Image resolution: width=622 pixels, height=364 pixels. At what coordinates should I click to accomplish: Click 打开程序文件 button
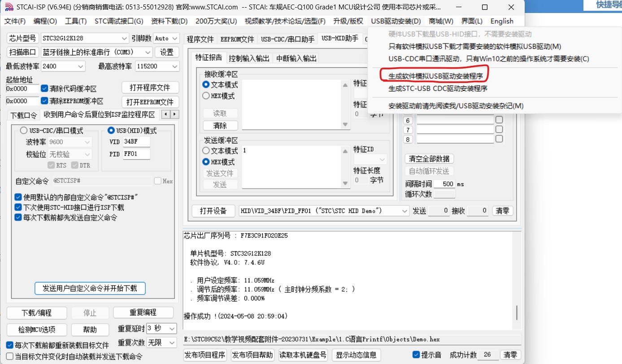click(x=150, y=87)
